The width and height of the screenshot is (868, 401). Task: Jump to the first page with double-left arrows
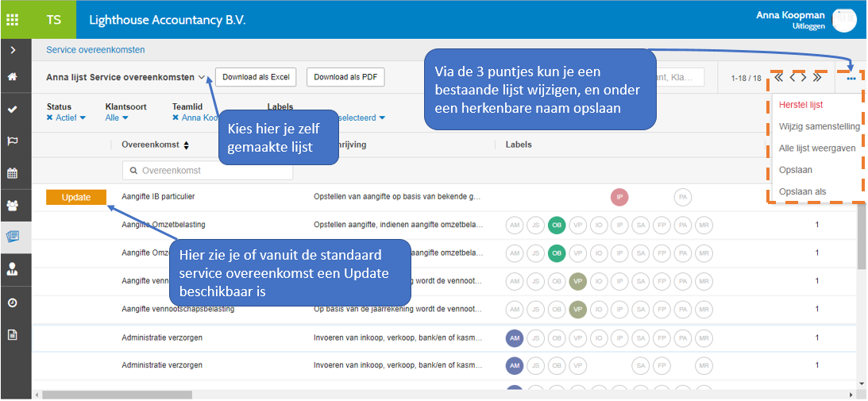coord(779,78)
